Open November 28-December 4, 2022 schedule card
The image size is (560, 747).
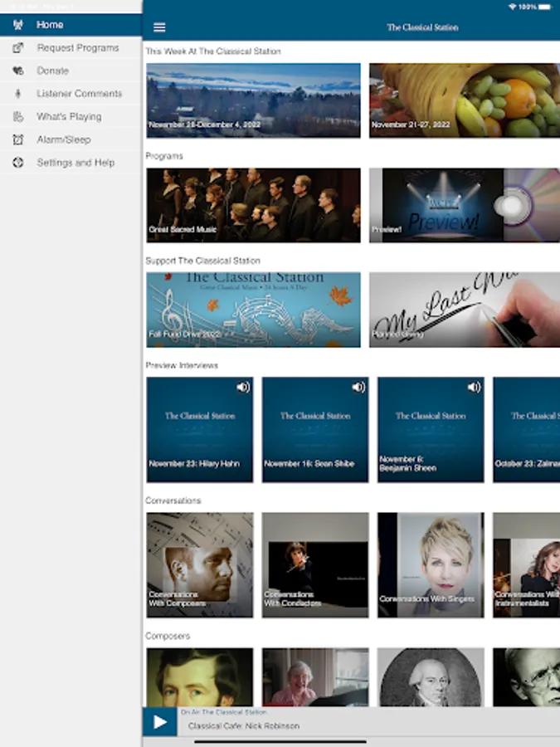pos(253,100)
